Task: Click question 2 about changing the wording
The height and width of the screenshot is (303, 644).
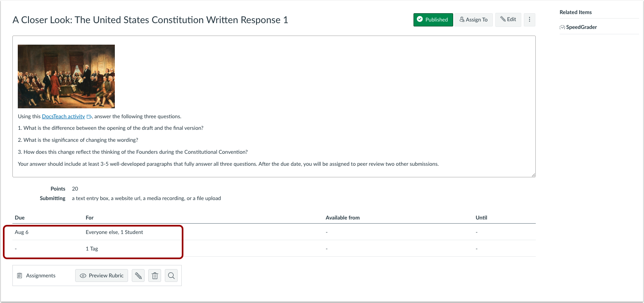Action: click(x=78, y=140)
